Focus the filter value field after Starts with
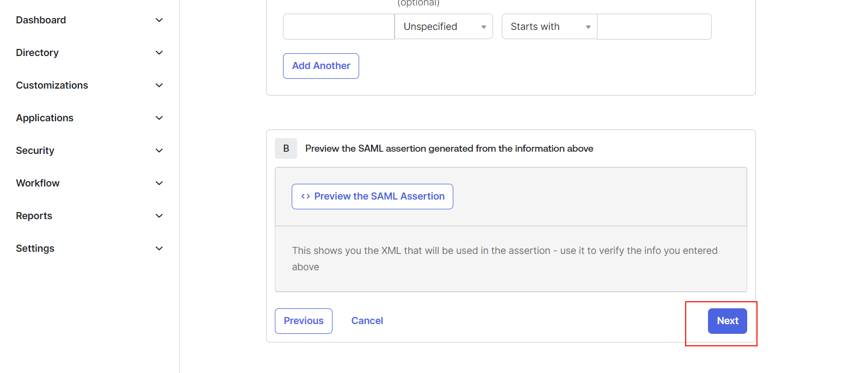 pos(654,27)
